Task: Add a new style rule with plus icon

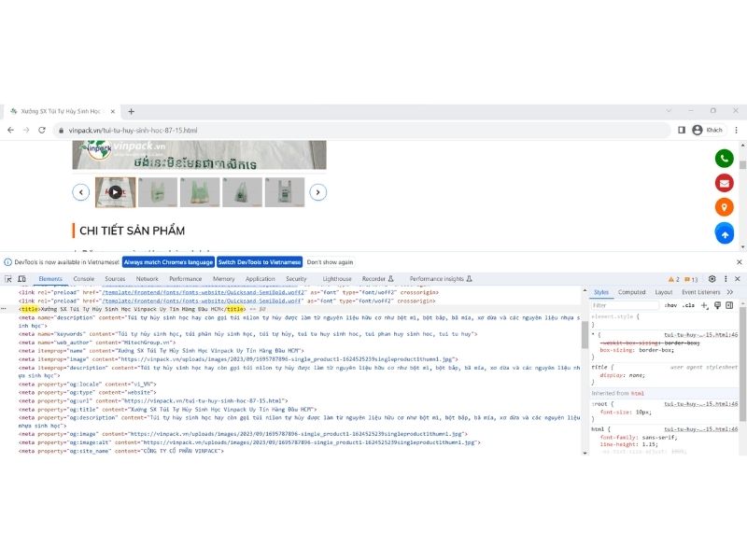Action: pyautogui.click(x=704, y=305)
